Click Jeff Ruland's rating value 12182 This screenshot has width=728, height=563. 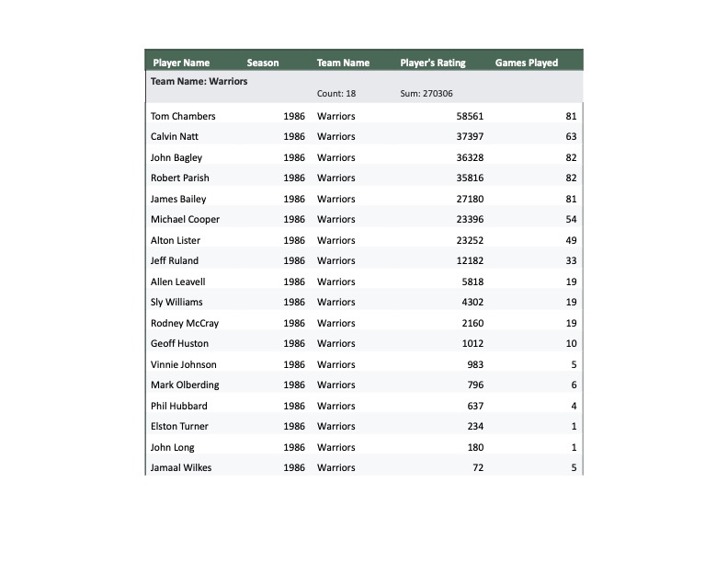tap(470, 261)
